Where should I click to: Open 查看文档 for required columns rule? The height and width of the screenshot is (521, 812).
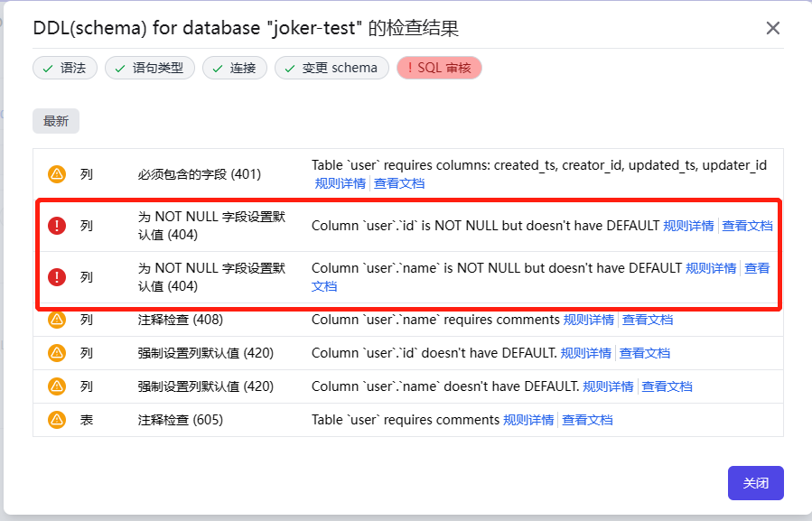tap(399, 183)
